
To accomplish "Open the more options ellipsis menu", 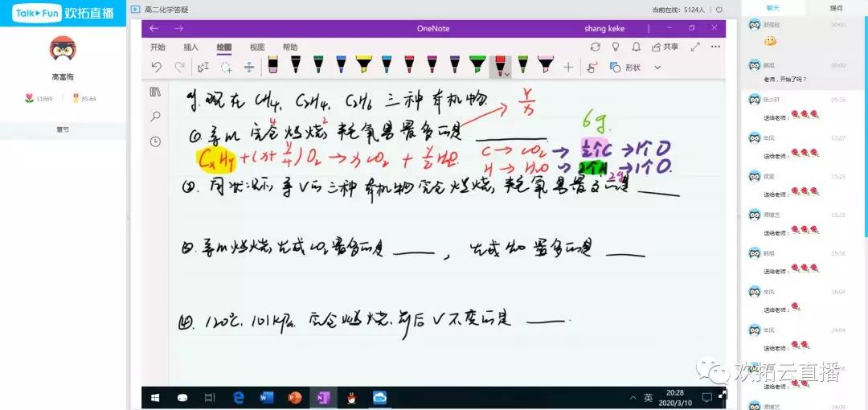I will click(x=714, y=47).
